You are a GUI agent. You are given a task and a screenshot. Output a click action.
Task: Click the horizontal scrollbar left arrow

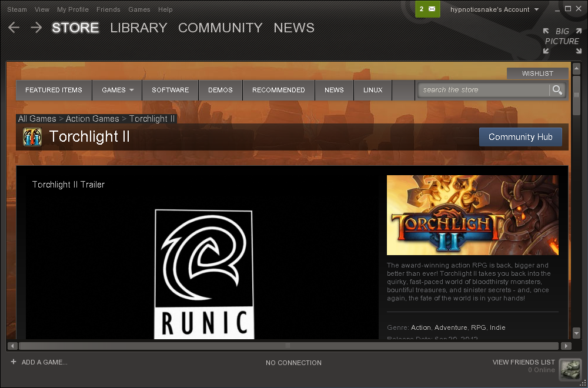12,346
